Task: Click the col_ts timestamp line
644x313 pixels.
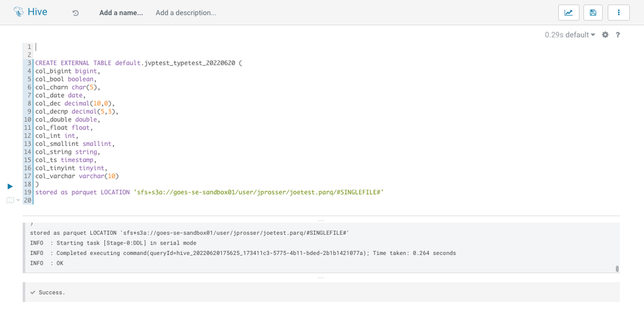Action: [66, 160]
